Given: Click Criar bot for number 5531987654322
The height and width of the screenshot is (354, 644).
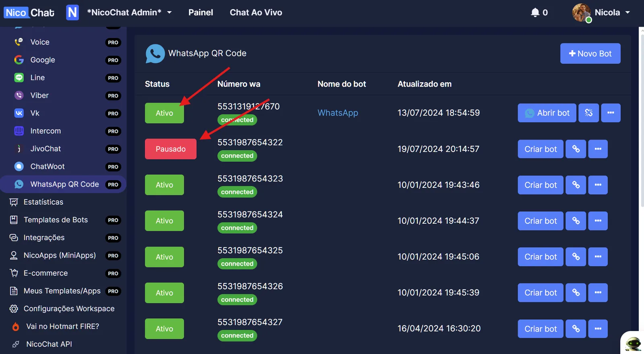Looking at the screenshot, I should pos(541,149).
